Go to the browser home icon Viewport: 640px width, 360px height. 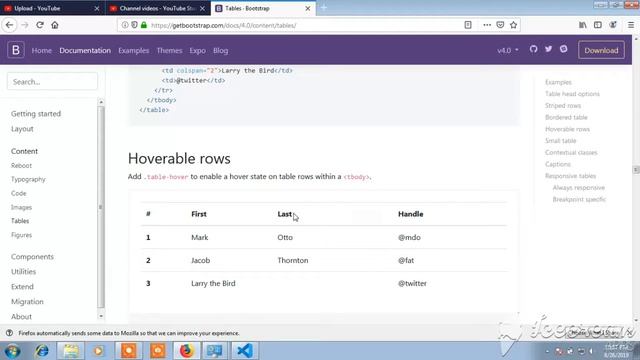pos(55,25)
